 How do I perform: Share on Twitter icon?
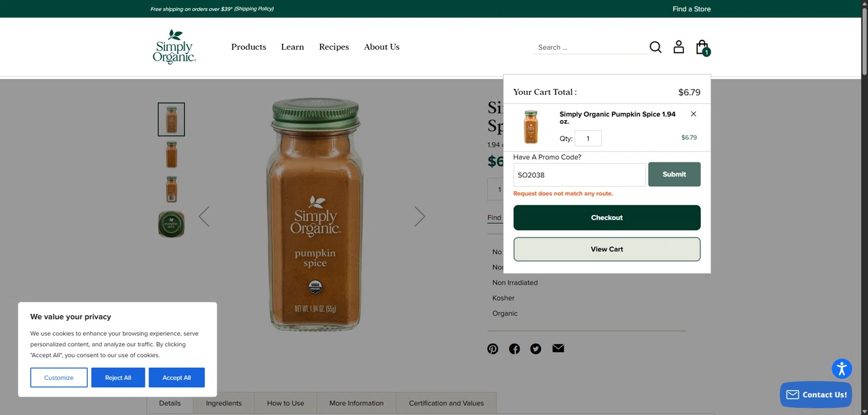tap(536, 349)
